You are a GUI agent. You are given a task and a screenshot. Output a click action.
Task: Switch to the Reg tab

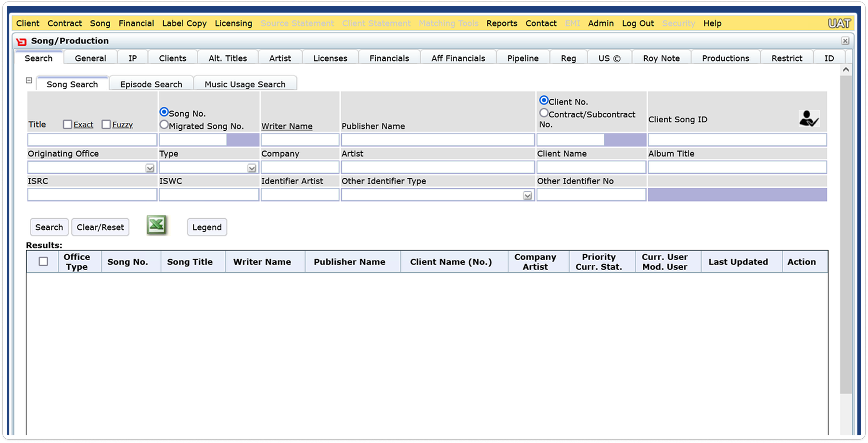(568, 58)
